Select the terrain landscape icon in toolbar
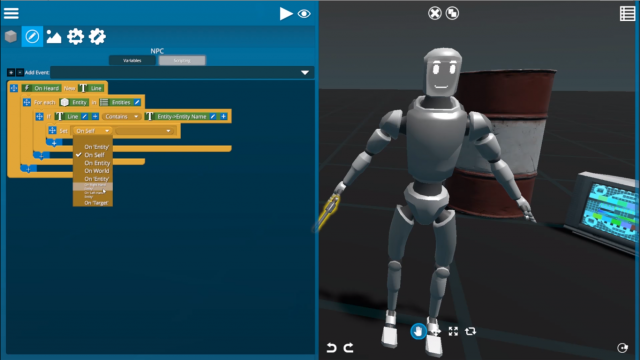Viewport: 640px width, 360px height. click(x=53, y=37)
